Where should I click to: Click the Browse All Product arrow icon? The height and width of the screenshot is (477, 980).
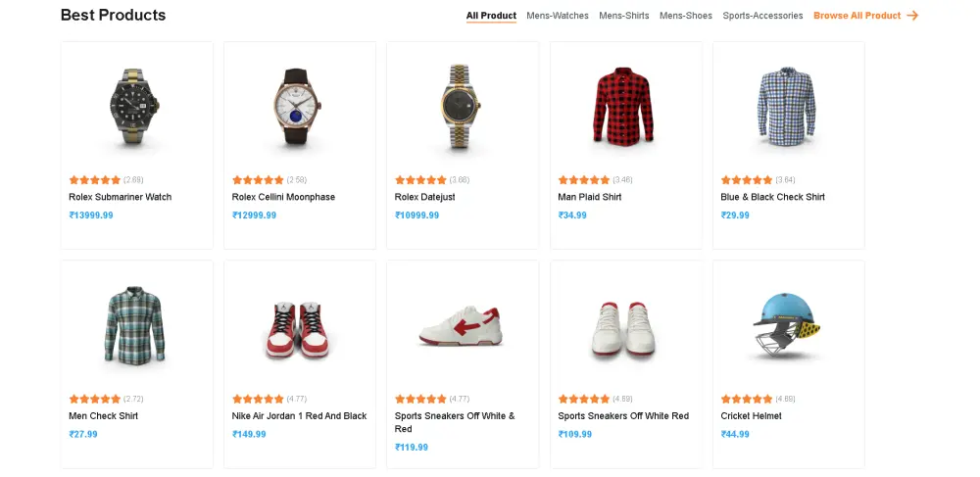pos(912,16)
